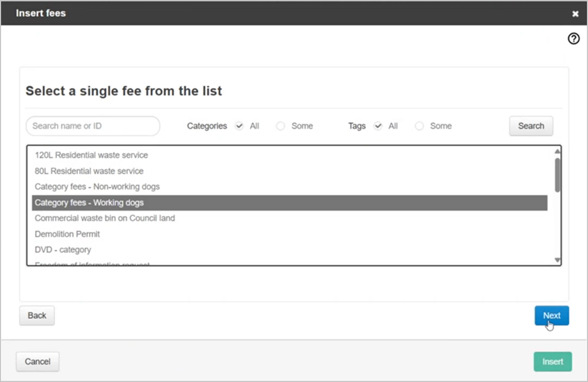The image size is (588, 382).
Task: Click the Next button
Action: (551, 315)
